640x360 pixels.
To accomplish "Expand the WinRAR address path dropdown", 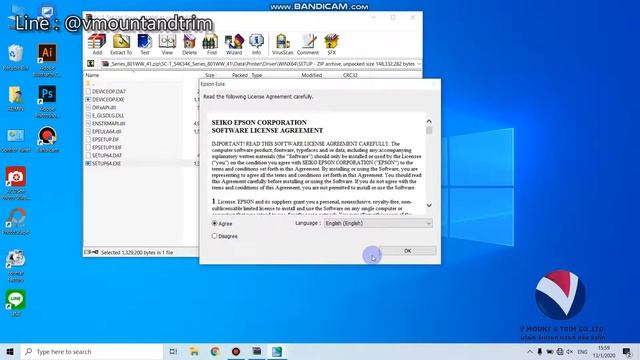I will click(x=418, y=64).
